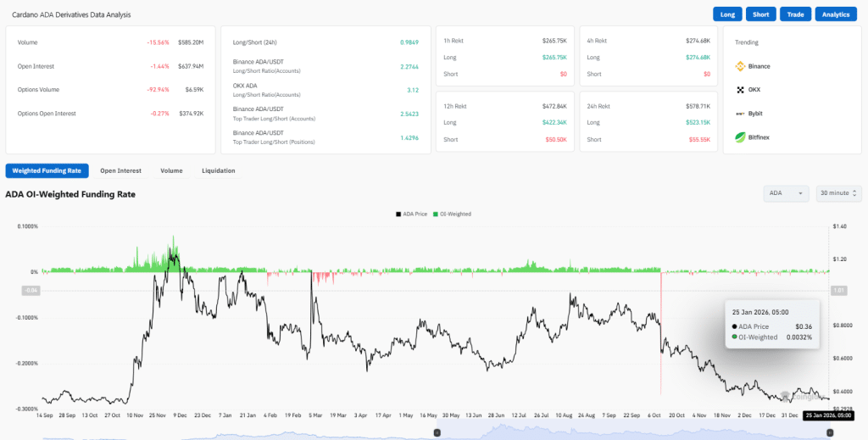
Task: Open Analytics via the top button
Action: pos(836,14)
